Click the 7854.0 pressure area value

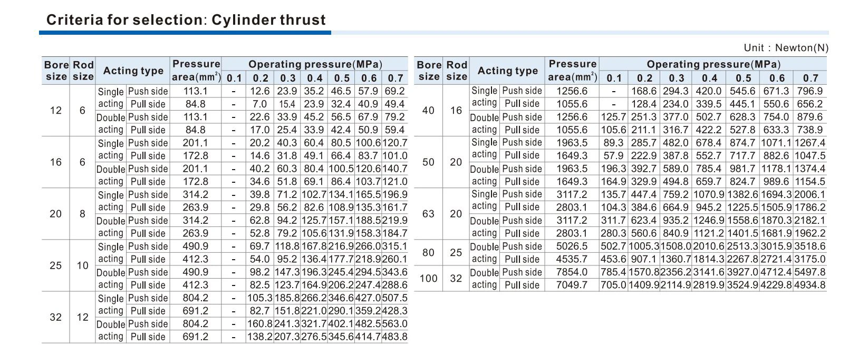[x=572, y=272]
